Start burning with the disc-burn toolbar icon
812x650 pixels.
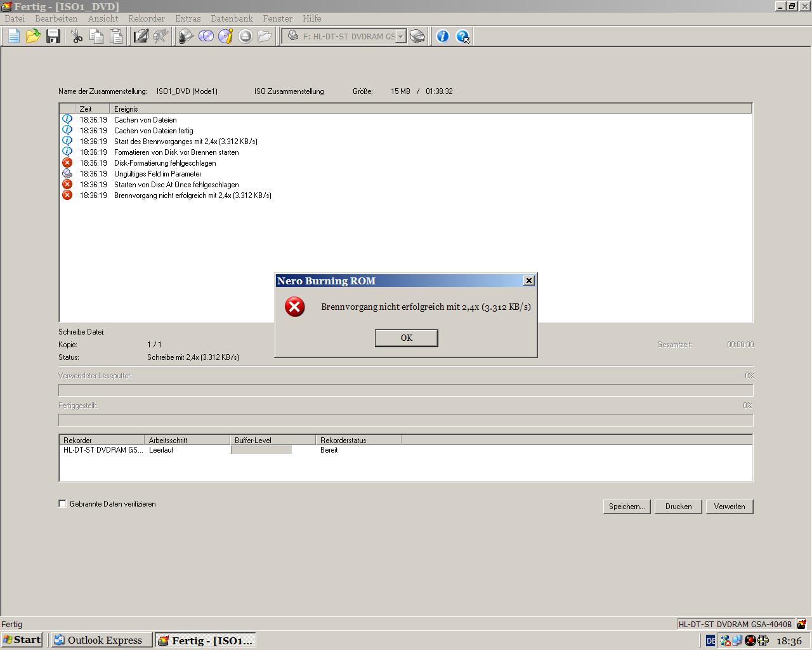point(185,36)
